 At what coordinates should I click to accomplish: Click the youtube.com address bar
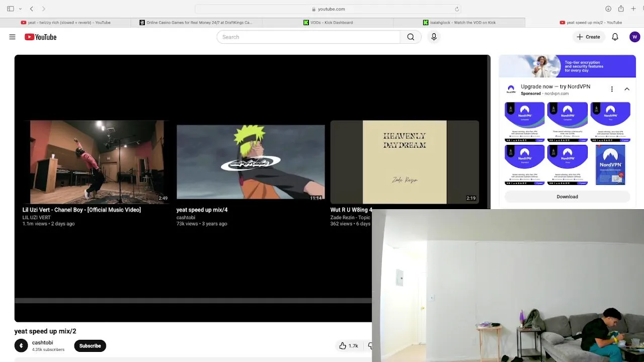(x=328, y=9)
